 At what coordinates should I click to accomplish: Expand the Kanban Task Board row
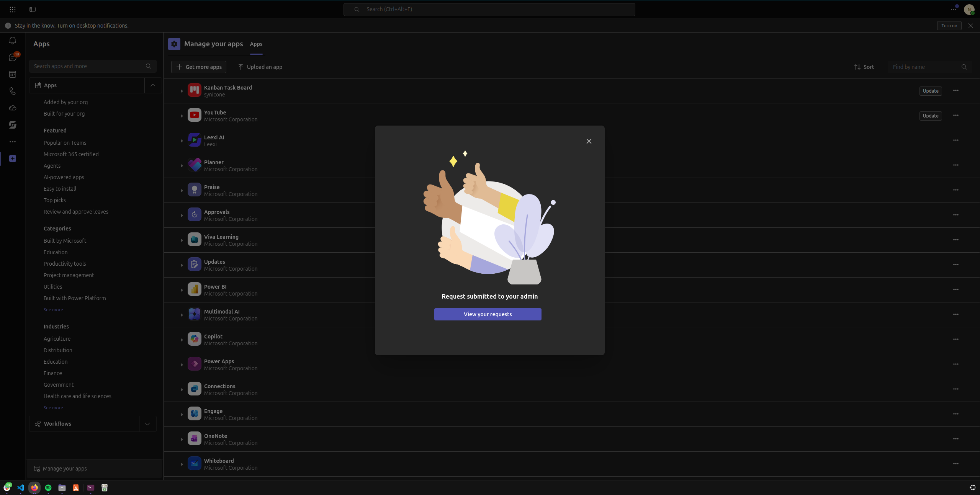182,91
